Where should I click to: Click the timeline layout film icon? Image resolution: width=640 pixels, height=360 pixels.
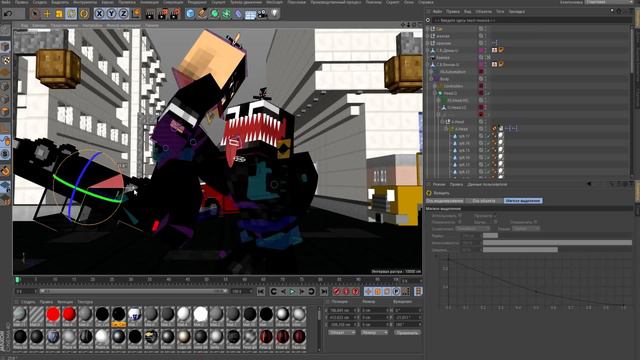click(418, 291)
